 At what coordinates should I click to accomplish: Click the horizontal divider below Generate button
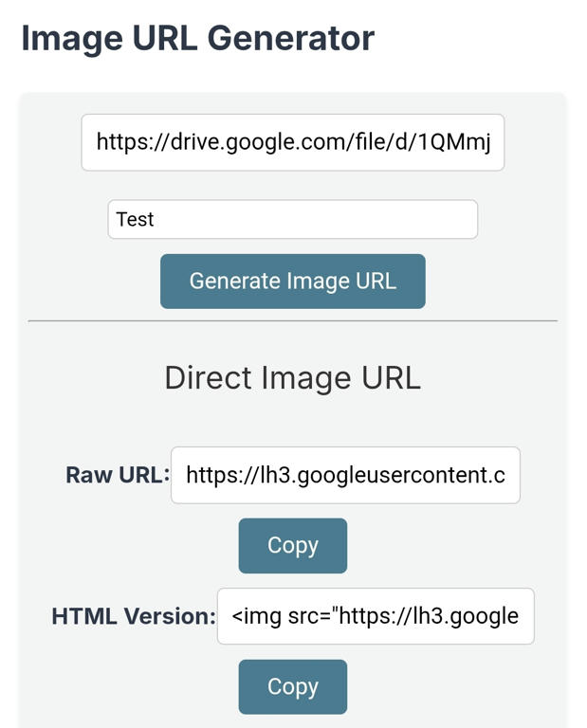(x=292, y=321)
